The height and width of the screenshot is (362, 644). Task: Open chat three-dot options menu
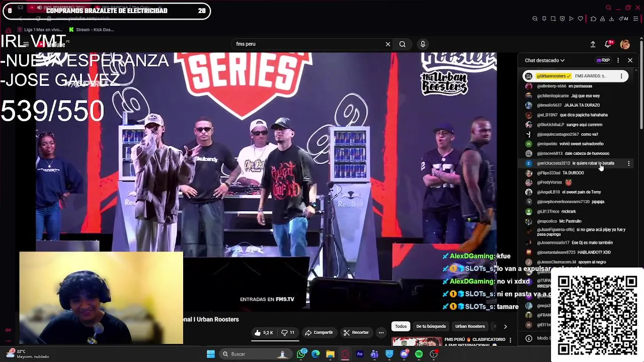coord(618,60)
